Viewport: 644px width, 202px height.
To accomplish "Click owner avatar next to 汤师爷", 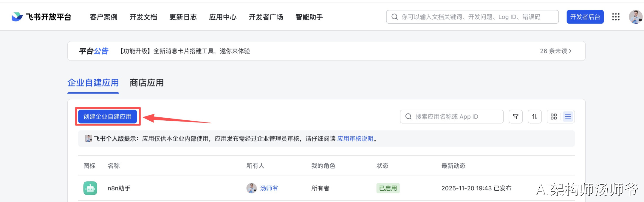I will coord(251,188).
